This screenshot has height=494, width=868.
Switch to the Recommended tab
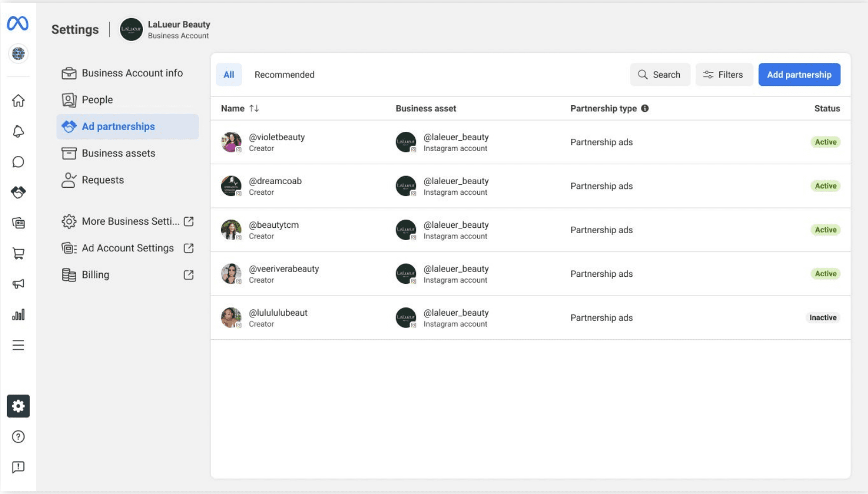pos(284,75)
